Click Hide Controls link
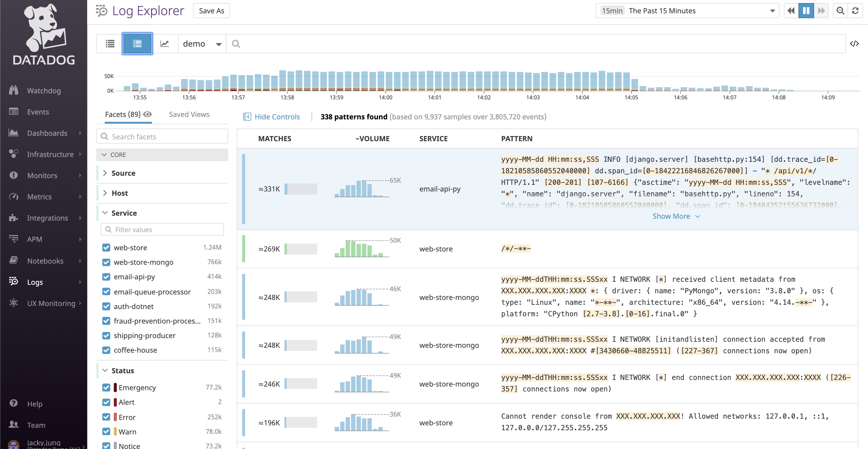Image resolution: width=868 pixels, height=449 pixels. [271, 117]
